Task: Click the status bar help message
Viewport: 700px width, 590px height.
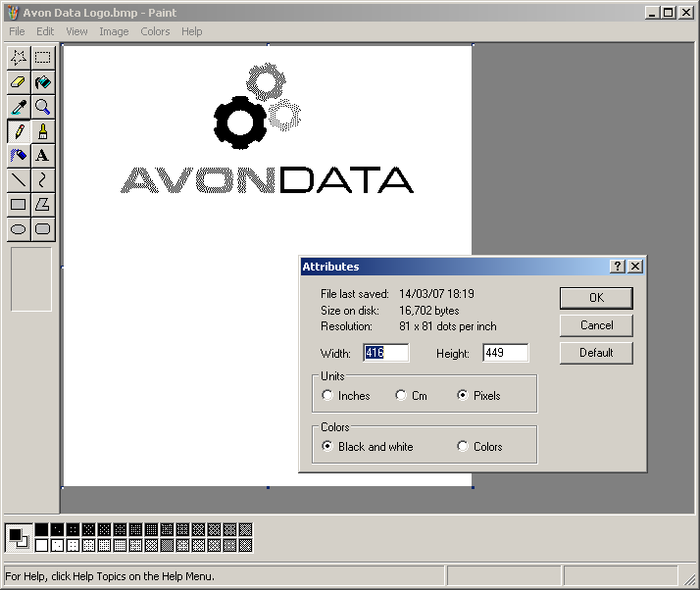Action: tap(110, 576)
